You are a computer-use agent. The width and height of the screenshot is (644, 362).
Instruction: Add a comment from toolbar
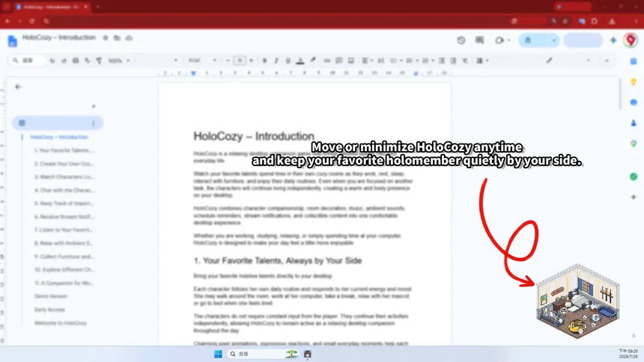(x=338, y=61)
